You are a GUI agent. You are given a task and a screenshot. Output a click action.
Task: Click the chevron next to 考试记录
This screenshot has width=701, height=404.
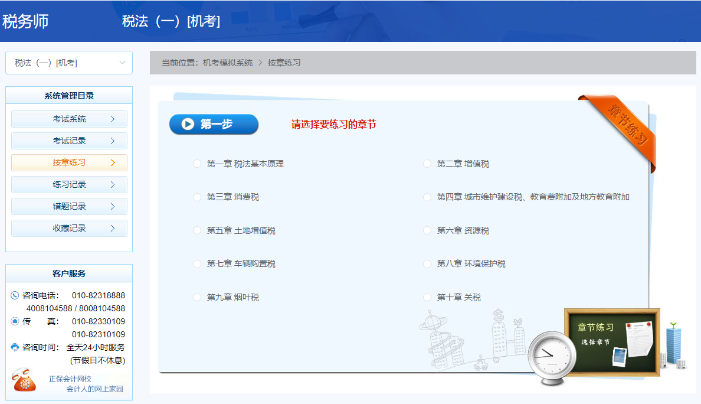[x=113, y=141]
